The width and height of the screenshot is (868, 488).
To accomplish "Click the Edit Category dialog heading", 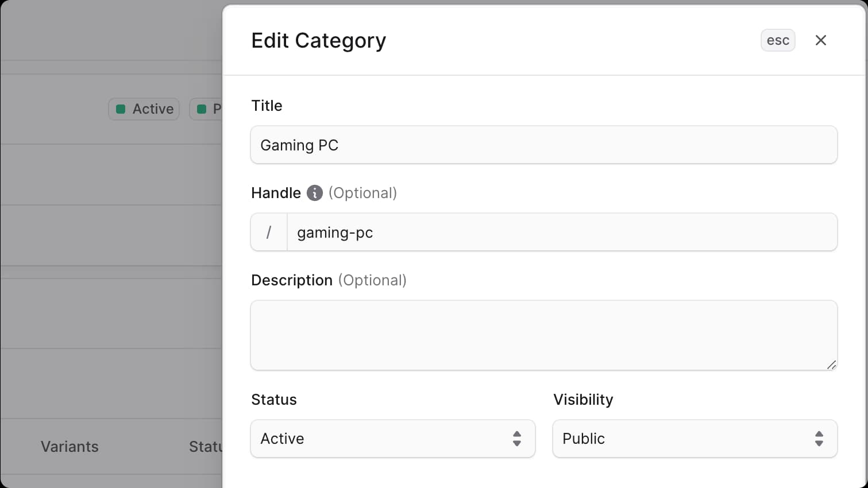I will click(318, 40).
